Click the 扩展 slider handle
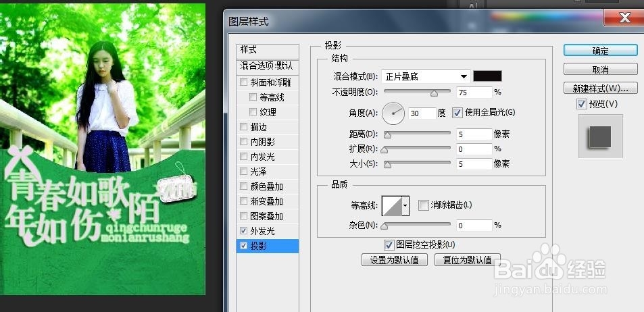This screenshot has height=312, width=644. [x=384, y=150]
